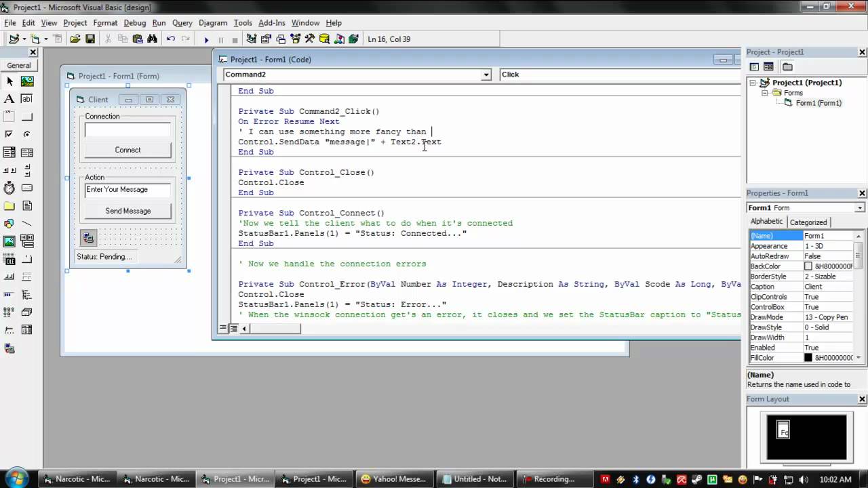Open the Command2 object dropdown
868x488 pixels.
pos(486,75)
